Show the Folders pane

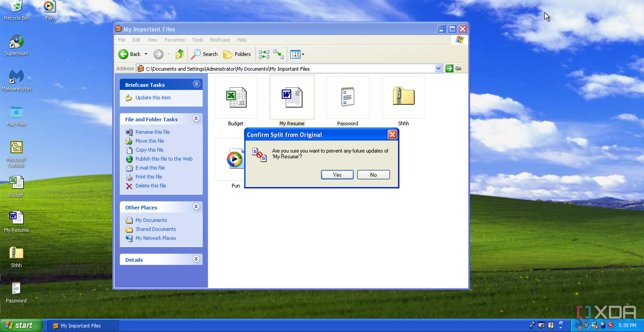click(237, 54)
